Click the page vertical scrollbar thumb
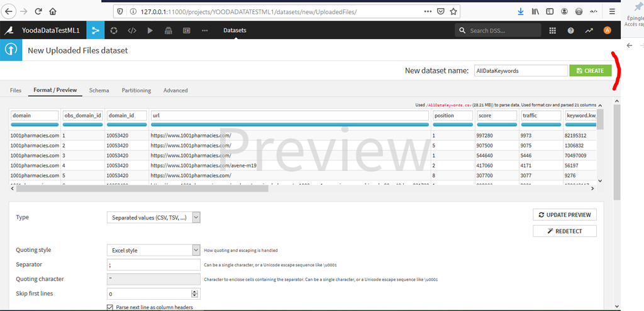 pyautogui.click(x=616, y=152)
